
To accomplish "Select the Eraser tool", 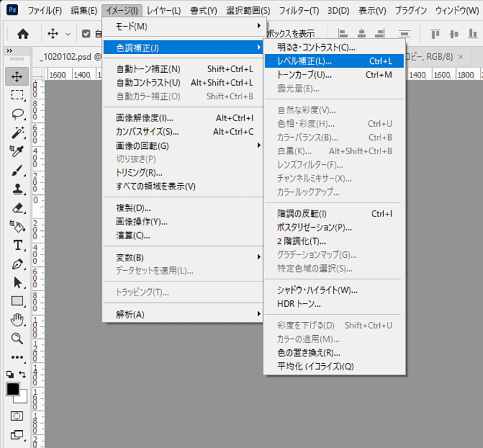I will point(17,208).
